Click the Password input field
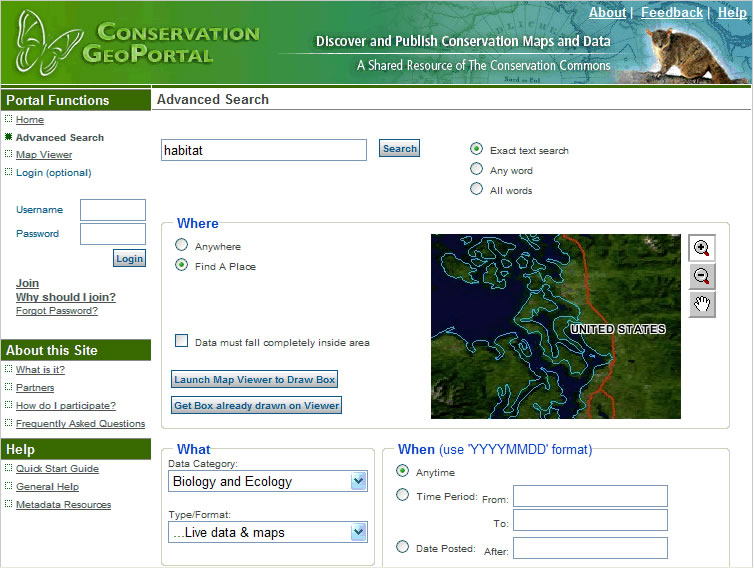Screen dimensions: 754x568 tap(113, 234)
